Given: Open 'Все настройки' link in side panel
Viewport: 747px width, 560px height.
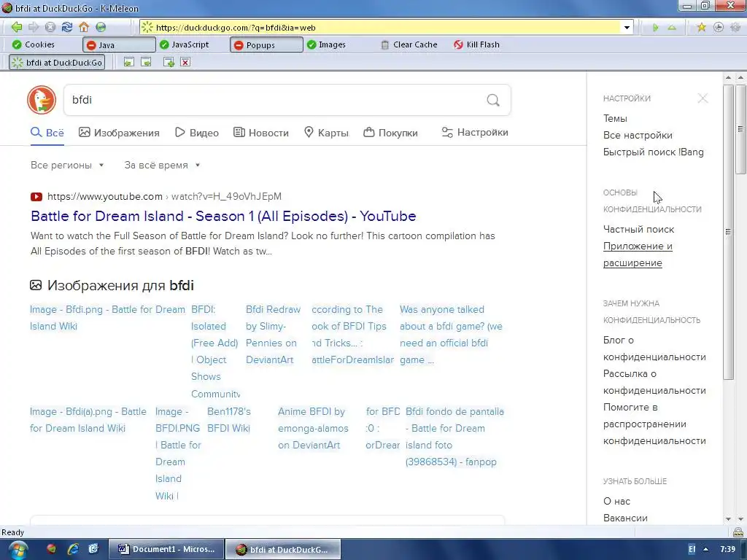Looking at the screenshot, I should [x=638, y=135].
